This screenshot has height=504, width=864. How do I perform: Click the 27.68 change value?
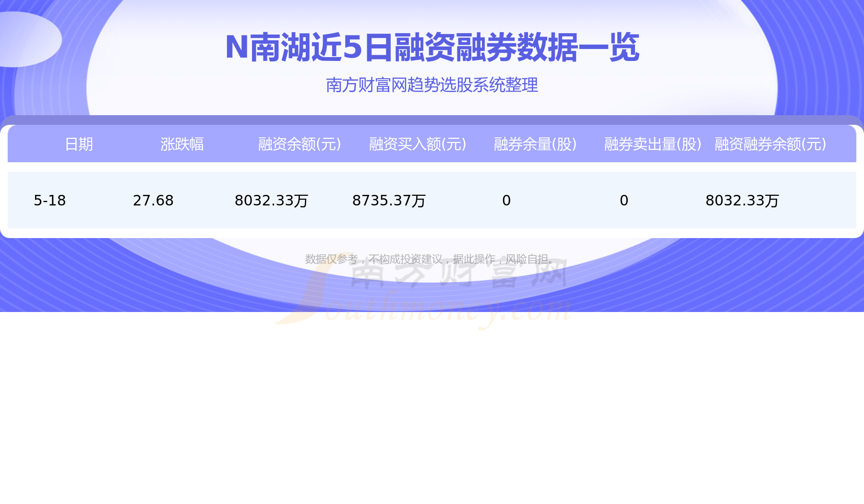153,200
